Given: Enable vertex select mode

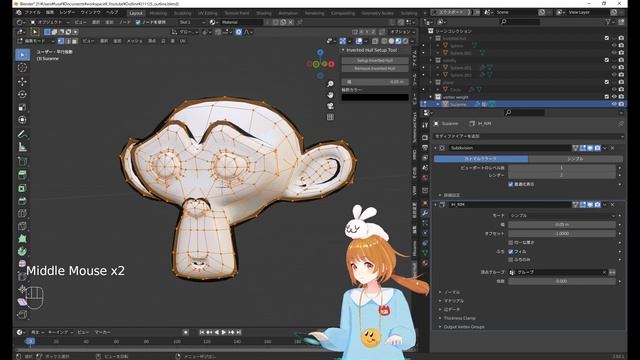Looking at the screenshot, I should coord(61,41).
